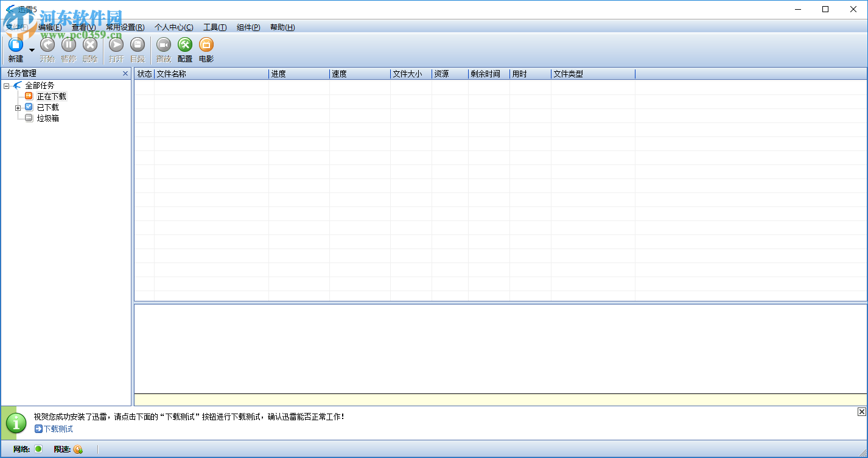Select 正在下载 in the task tree
Viewport: 868px width, 458px height.
coord(52,97)
